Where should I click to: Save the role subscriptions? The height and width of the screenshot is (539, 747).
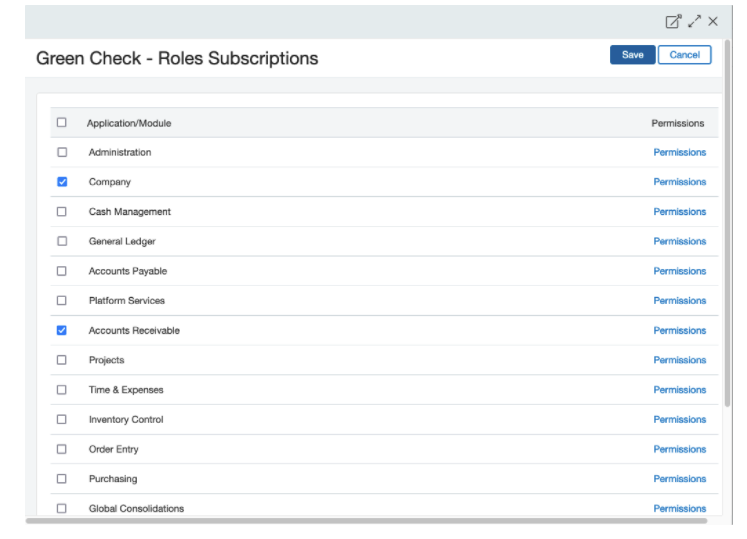pyautogui.click(x=632, y=55)
